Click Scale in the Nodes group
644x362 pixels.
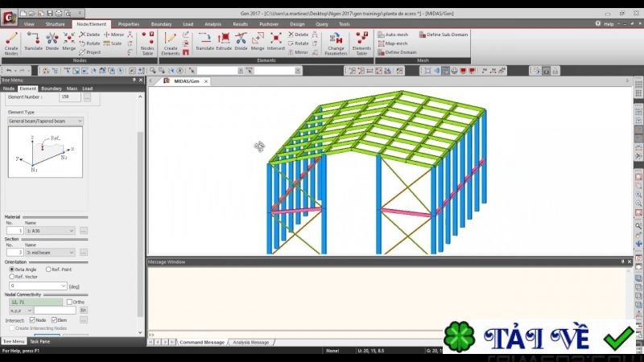click(113, 43)
